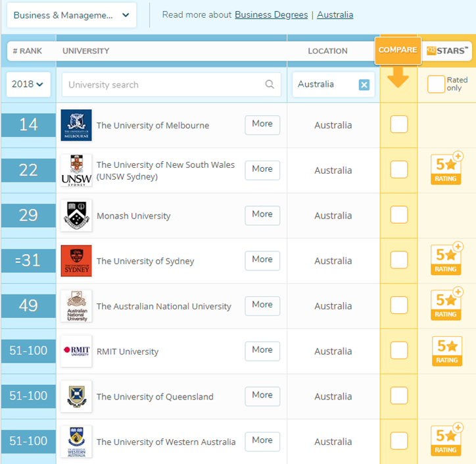Sort by the # RANK column

pyautogui.click(x=28, y=51)
